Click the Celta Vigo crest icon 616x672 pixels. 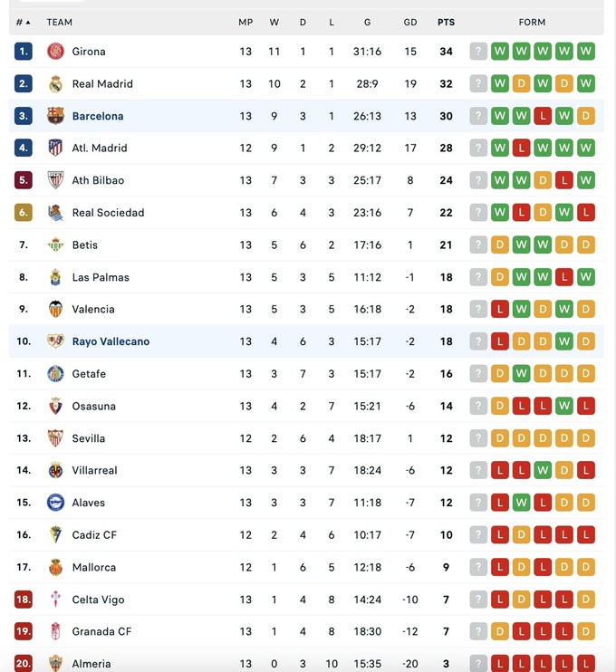(55, 600)
